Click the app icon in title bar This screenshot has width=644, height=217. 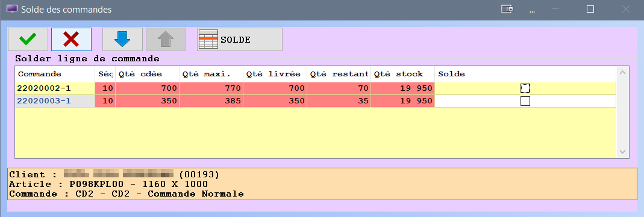pos(12,9)
